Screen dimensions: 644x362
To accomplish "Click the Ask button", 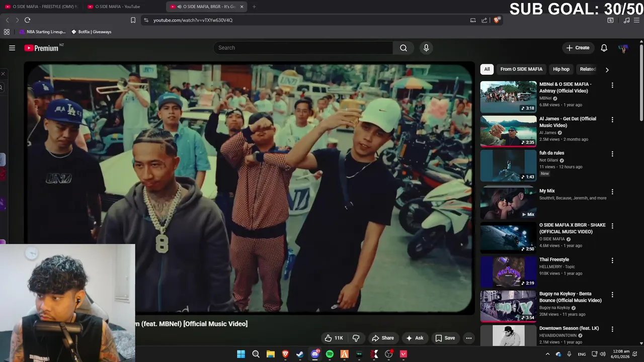I will (415, 338).
